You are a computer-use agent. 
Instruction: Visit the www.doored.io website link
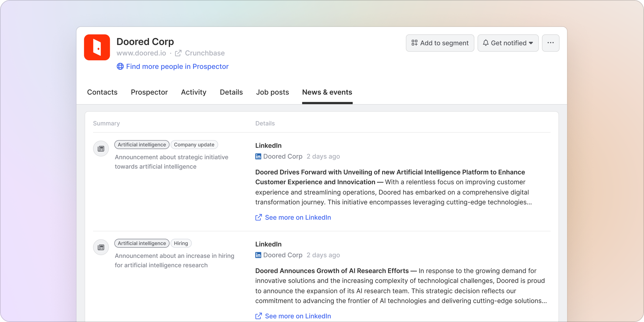[141, 53]
